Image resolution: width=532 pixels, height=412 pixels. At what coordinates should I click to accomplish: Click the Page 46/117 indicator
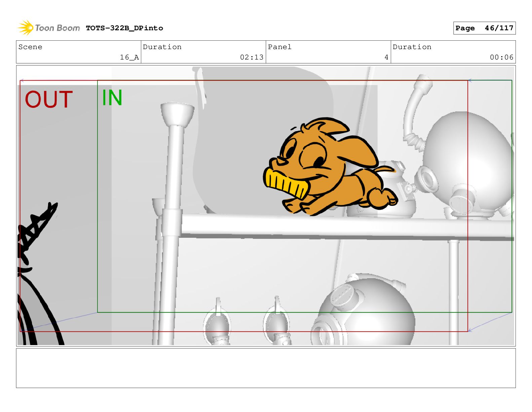[484, 28]
